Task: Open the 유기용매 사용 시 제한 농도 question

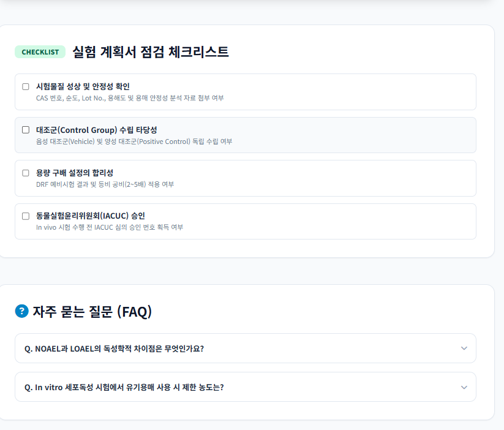Action: pos(124,387)
